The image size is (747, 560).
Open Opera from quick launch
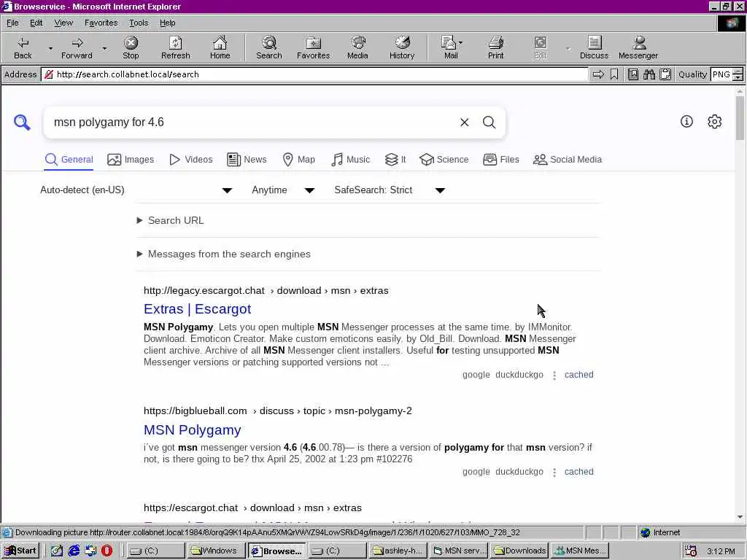[x=107, y=551]
